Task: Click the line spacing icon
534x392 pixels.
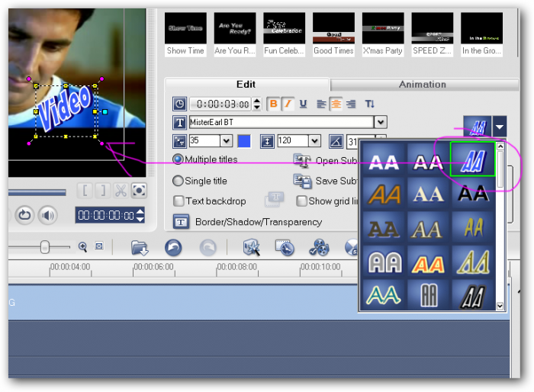Action: pyautogui.click(x=267, y=141)
